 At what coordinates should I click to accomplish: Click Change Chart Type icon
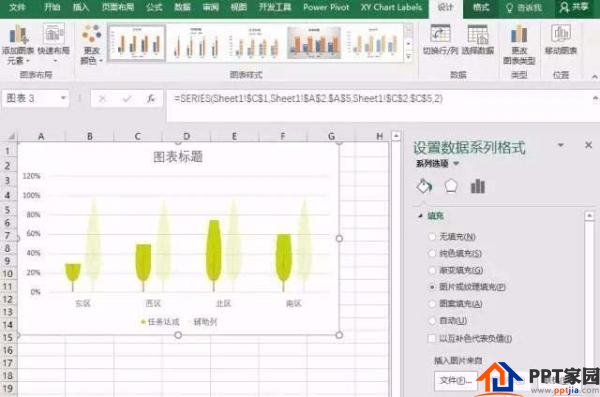click(519, 44)
